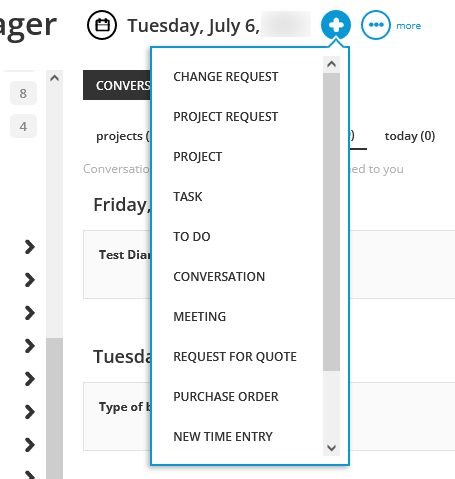
Task: Click the left sidebar scroll-up arrow
Action: pos(54,78)
